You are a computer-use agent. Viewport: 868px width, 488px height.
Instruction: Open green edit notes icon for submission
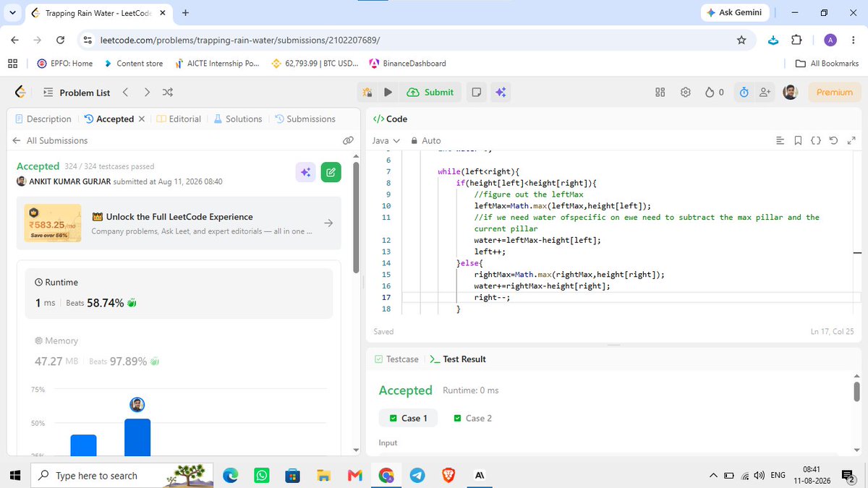click(x=331, y=172)
